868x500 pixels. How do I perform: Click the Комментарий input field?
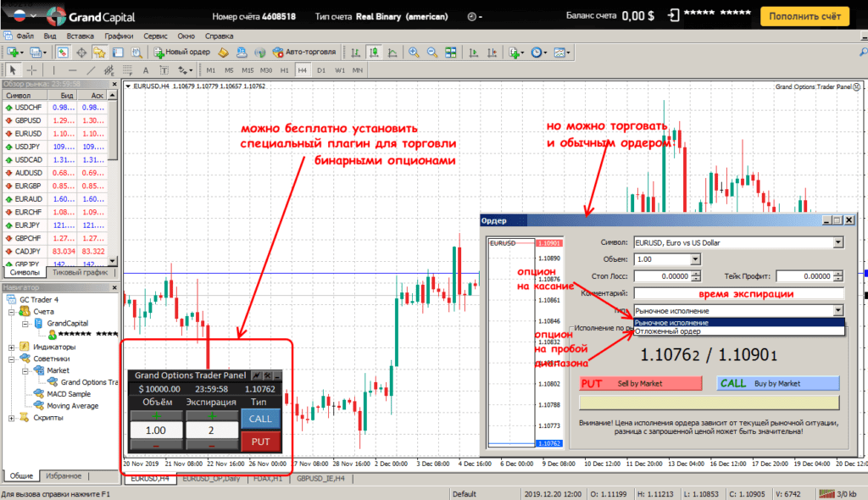click(737, 293)
